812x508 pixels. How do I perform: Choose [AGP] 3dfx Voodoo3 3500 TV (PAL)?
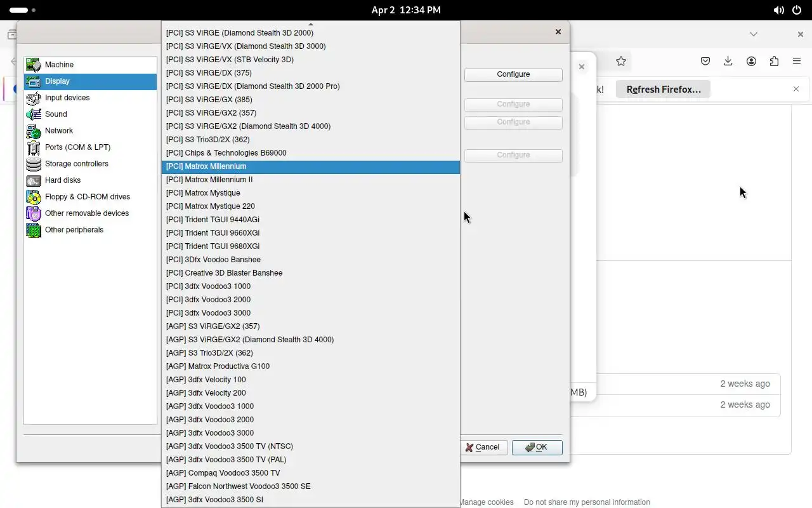[311, 460]
